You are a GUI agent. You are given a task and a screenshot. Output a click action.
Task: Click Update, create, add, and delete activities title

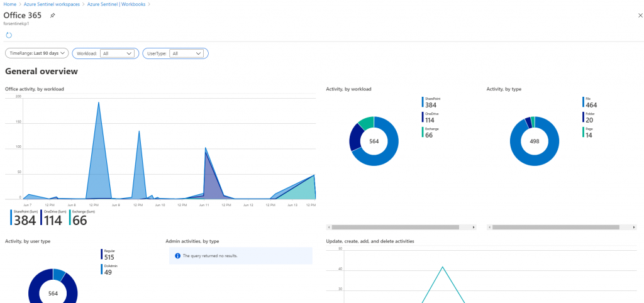point(370,241)
